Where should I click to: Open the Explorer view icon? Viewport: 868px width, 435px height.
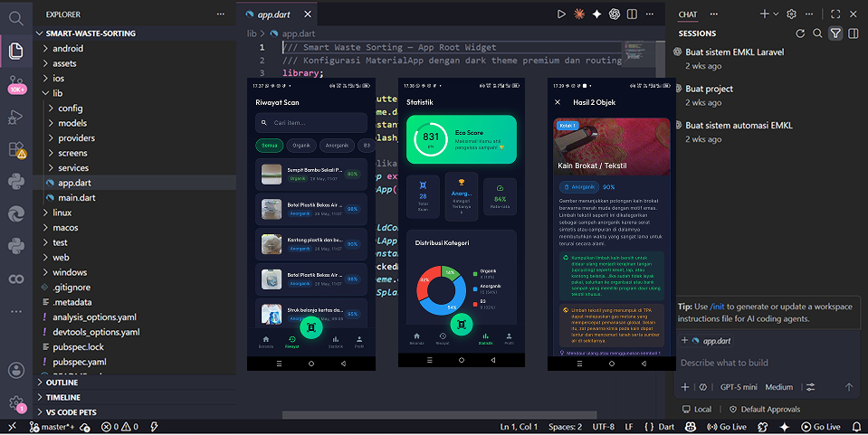pyautogui.click(x=16, y=51)
